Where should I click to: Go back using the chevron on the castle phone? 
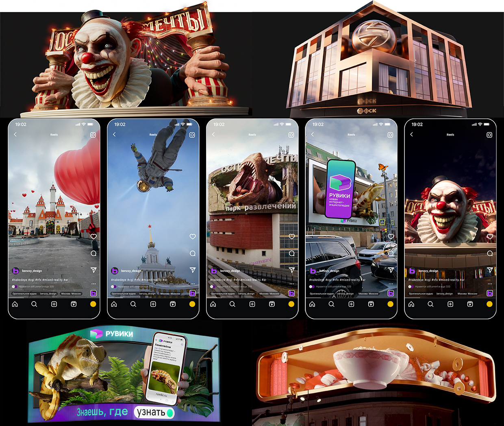tap(15, 134)
